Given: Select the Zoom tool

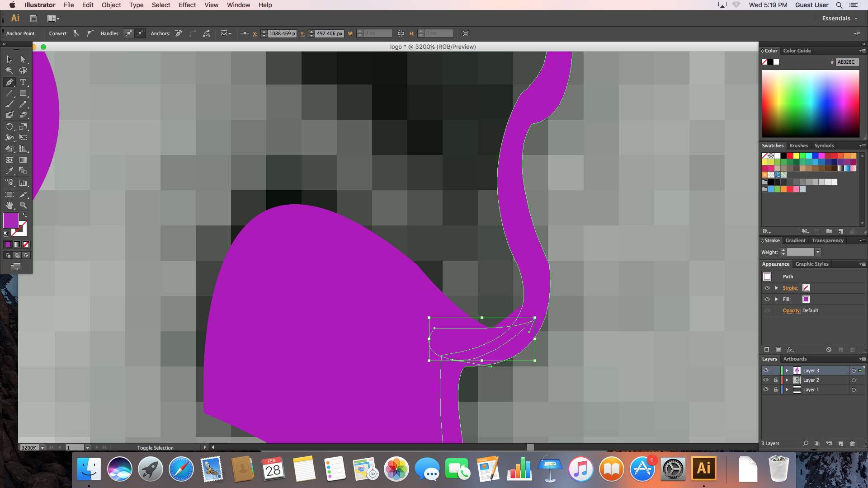Looking at the screenshot, I should tap(23, 205).
